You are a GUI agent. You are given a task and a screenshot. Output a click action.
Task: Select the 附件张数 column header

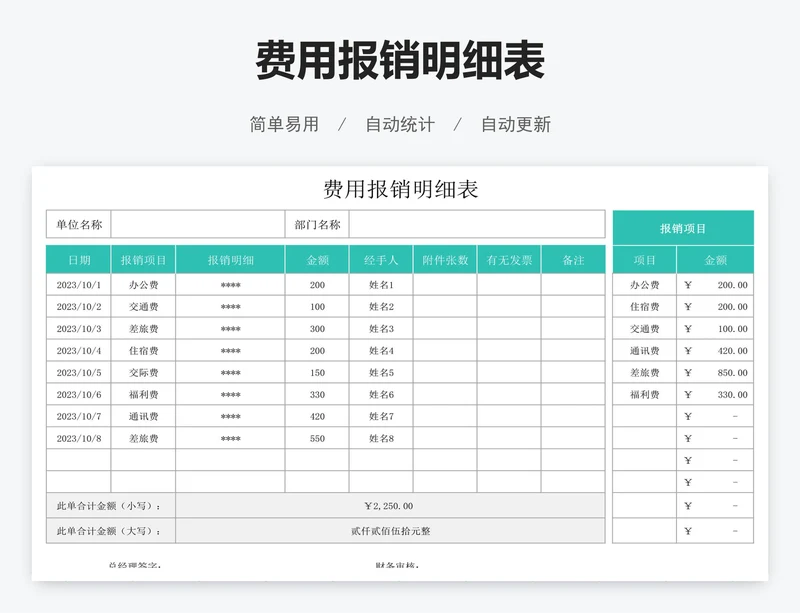445,260
